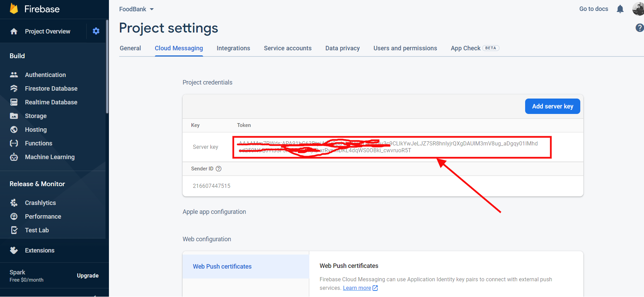This screenshot has height=297, width=644.
Task: Click the Extensions icon
Action: point(14,250)
